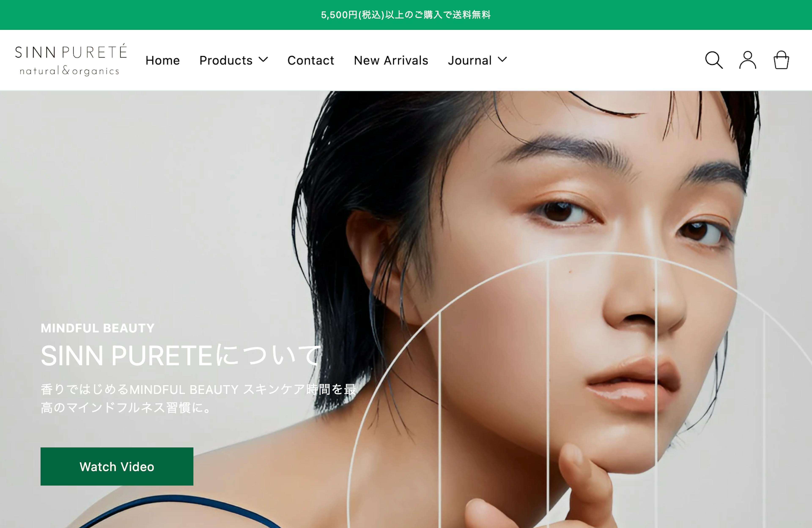The width and height of the screenshot is (812, 528).
Task: Open the Journal menu label
Action: pos(470,60)
